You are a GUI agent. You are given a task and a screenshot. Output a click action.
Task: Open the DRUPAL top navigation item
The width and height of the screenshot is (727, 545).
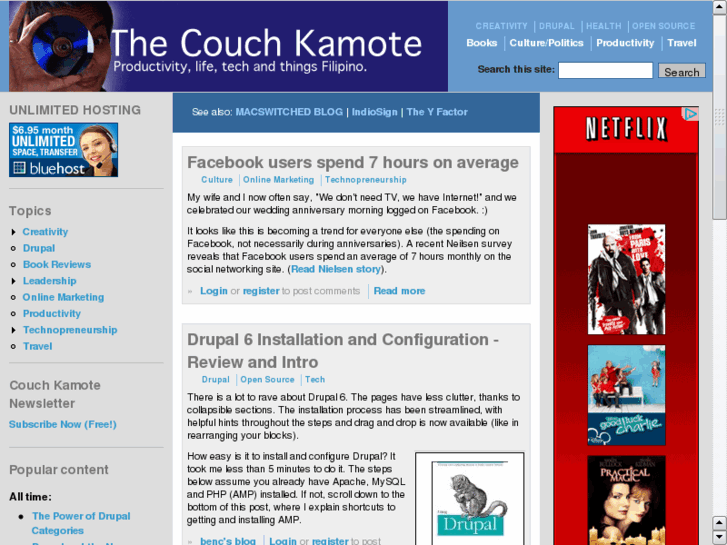click(556, 26)
